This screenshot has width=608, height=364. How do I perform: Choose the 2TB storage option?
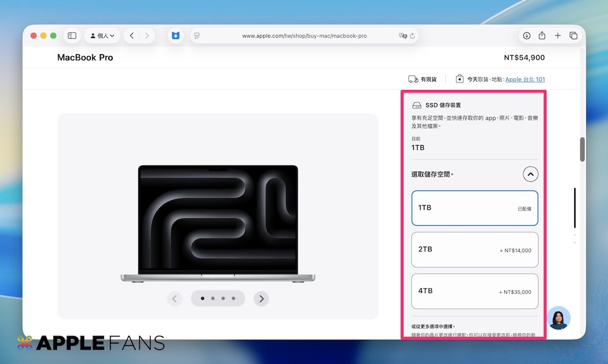tap(475, 250)
